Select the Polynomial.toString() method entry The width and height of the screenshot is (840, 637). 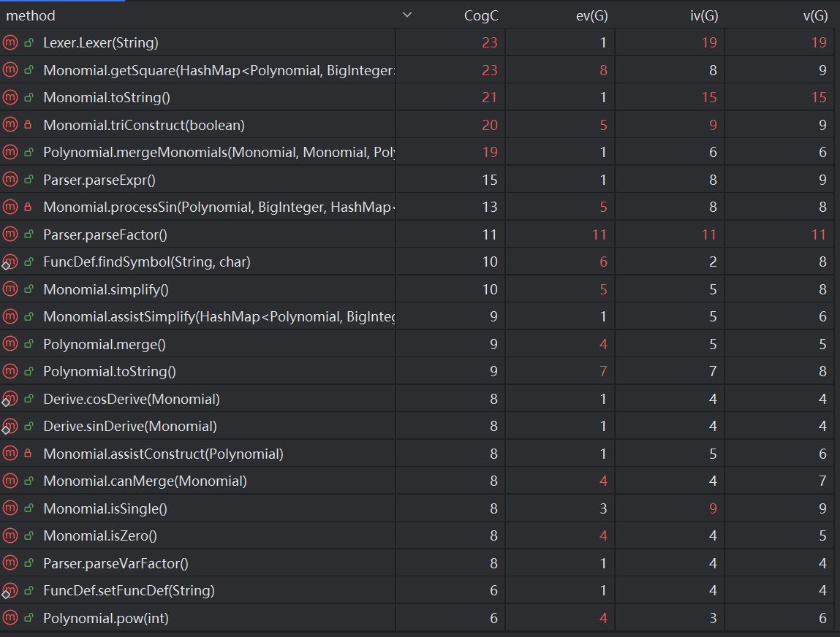[110, 372]
